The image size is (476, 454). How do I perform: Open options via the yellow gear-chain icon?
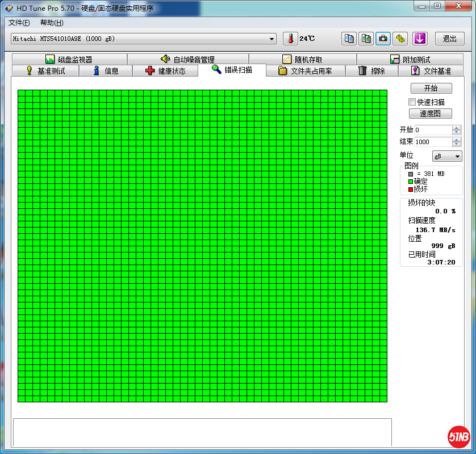pyautogui.click(x=400, y=39)
